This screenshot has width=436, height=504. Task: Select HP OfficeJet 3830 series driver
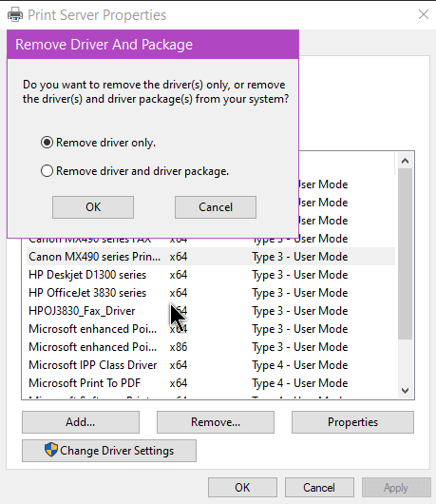[x=211, y=293]
